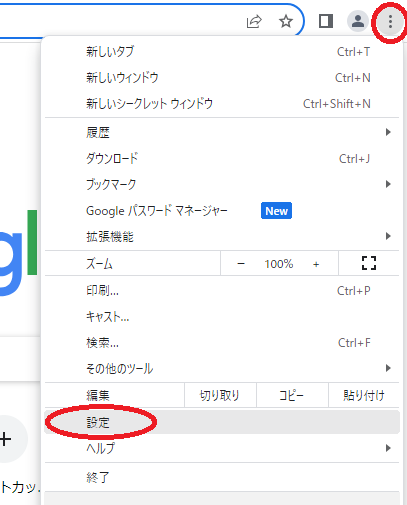Decrease zoom with the minus button
Image resolution: width=407 pixels, height=505 pixels.
[241, 264]
